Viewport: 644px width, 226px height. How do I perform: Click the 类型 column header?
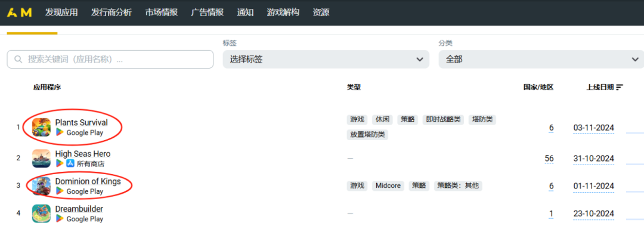point(354,87)
